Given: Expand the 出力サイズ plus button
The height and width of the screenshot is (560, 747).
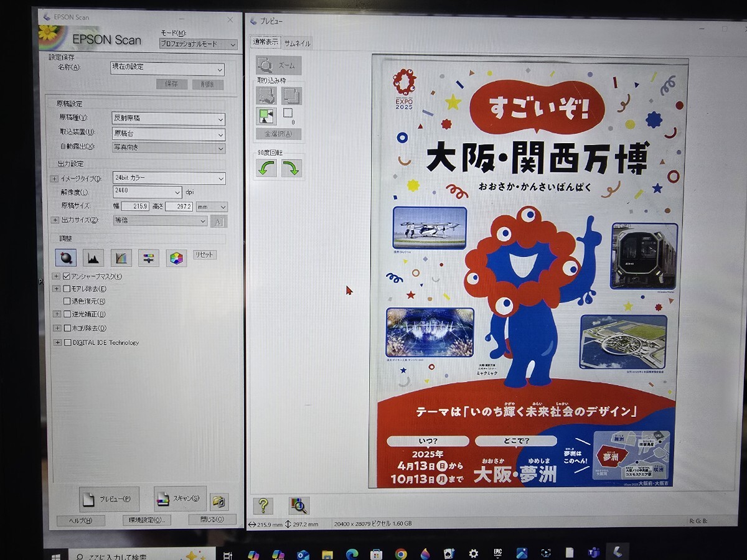Looking at the screenshot, I should point(54,220).
